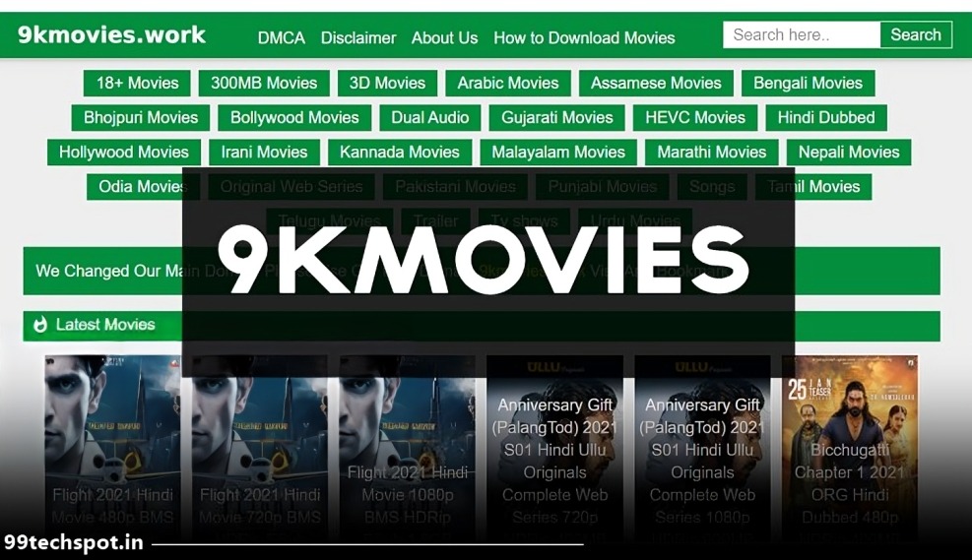972x560 pixels.
Task: Open the 3D Movies category
Action: tap(387, 83)
